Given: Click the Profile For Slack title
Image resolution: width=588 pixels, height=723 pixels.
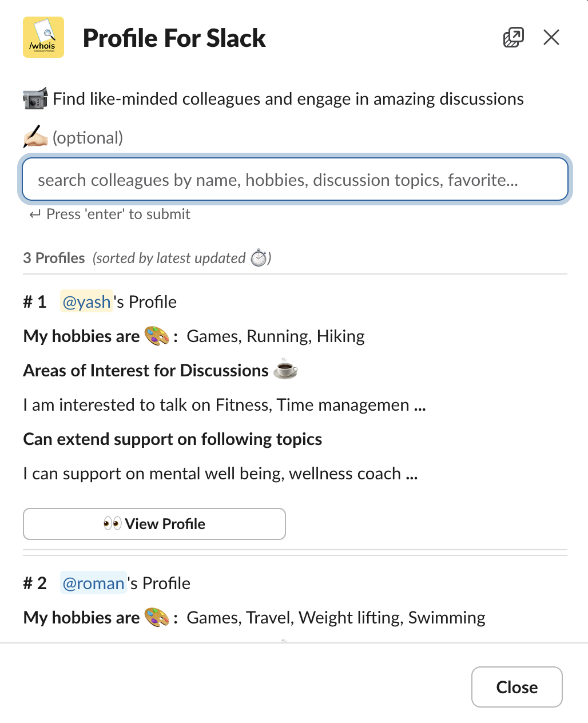Looking at the screenshot, I should [174, 38].
